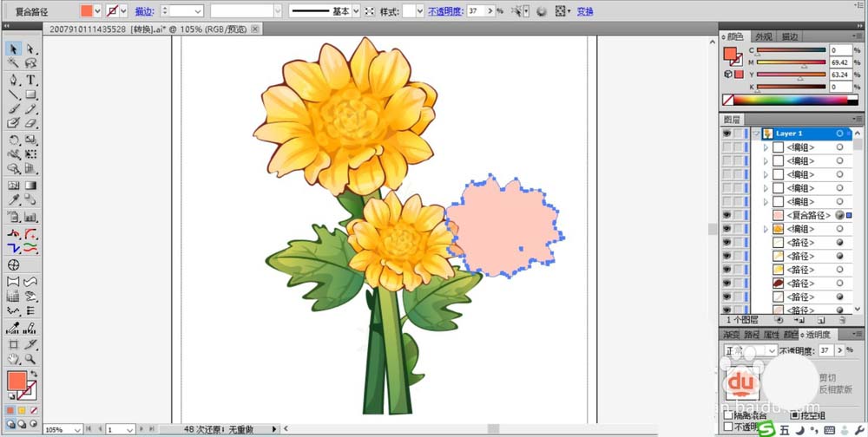
Task: Switch to the 渐变 tab
Action: (x=731, y=335)
